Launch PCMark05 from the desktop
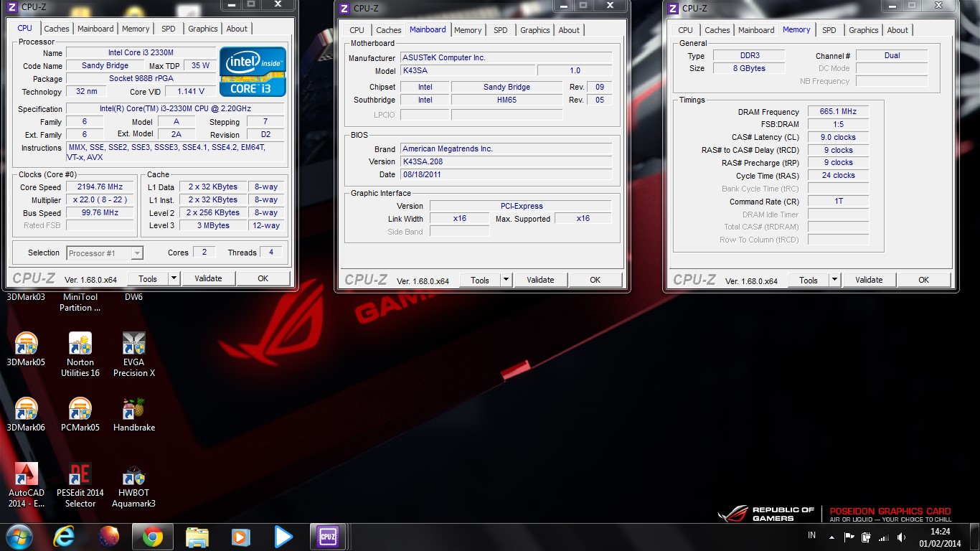The image size is (980, 551). (x=80, y=415)
